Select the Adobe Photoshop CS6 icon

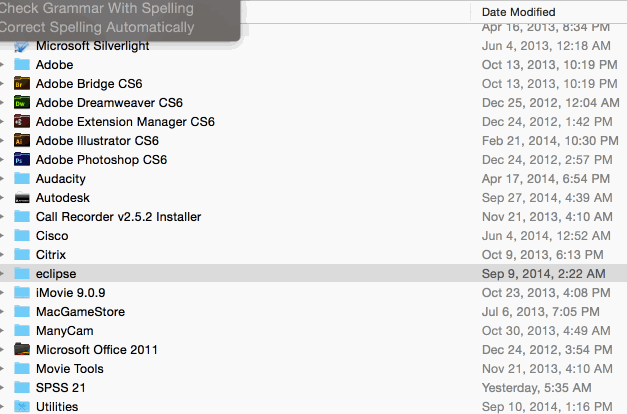pos(22,160)
